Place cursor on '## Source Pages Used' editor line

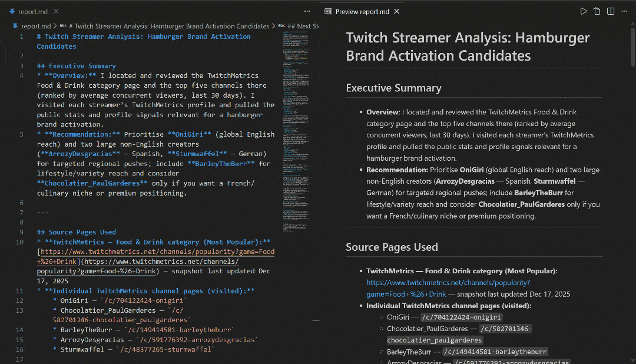coord(82,232)
